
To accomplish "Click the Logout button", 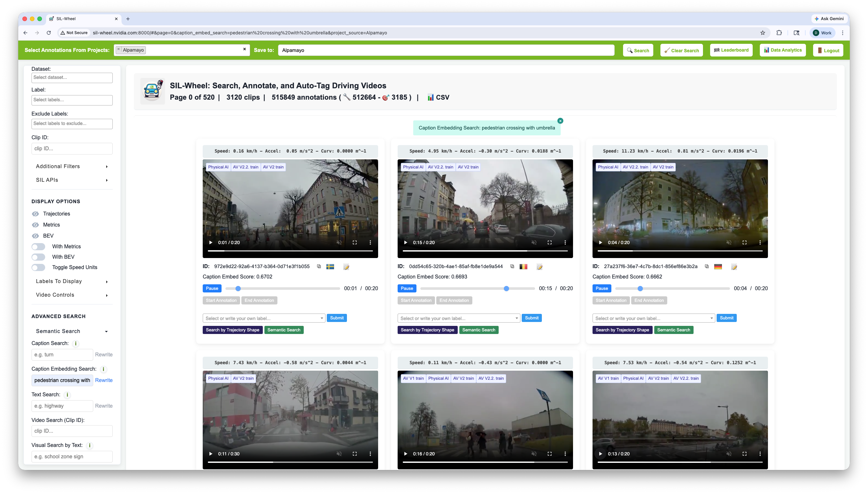I will click(828, 51).
